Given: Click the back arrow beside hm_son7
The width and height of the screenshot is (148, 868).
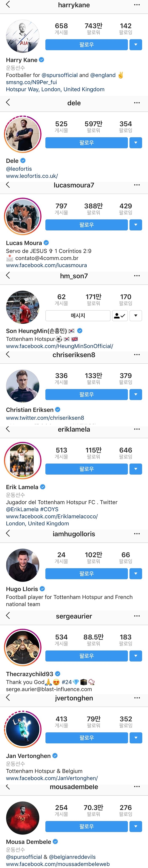Looking at the screenshot, I should coord(8,275).
